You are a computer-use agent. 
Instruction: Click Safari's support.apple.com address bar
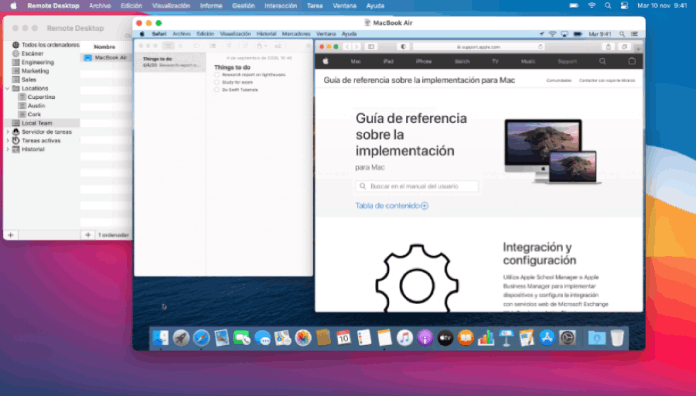click(478, 47)
